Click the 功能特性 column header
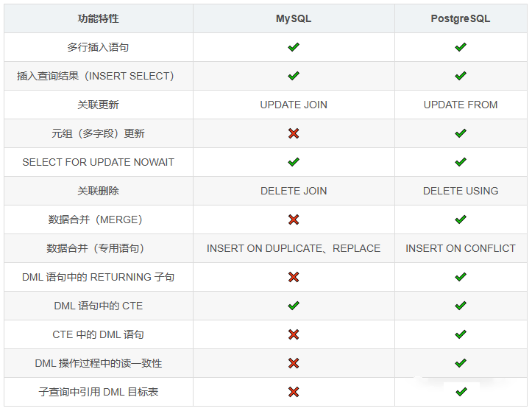 click(x=98, y=18)
